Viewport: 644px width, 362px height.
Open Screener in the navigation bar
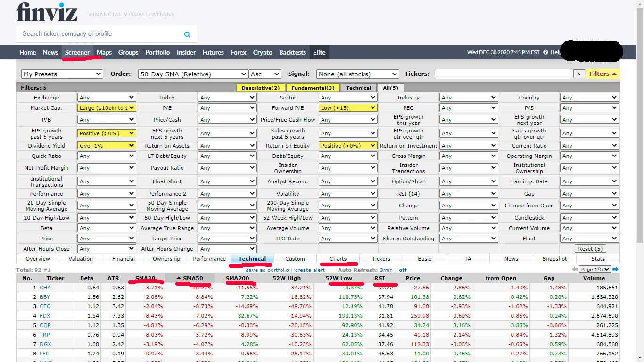[x=77, y=52]
